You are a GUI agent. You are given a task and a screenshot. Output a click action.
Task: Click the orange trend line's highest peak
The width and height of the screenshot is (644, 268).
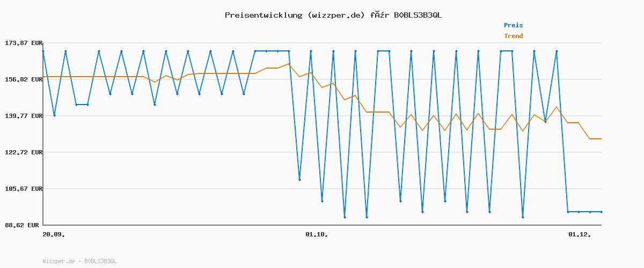(289, 64)
